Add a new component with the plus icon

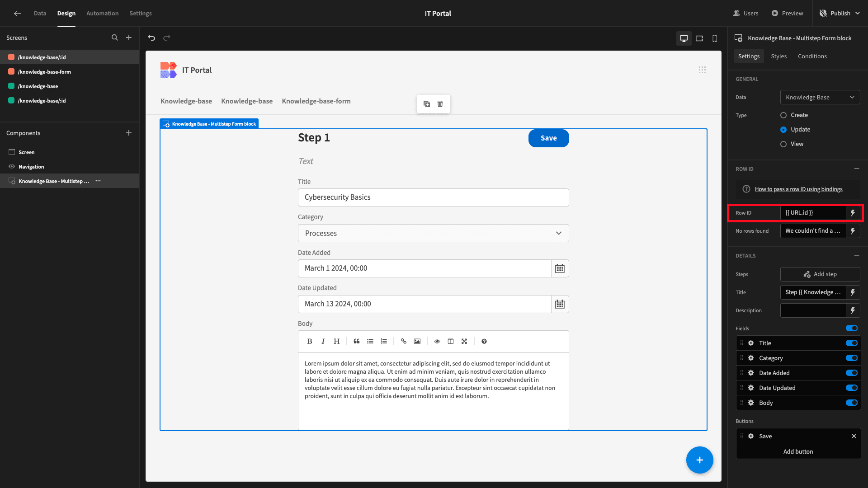click(x=129, y=133)
